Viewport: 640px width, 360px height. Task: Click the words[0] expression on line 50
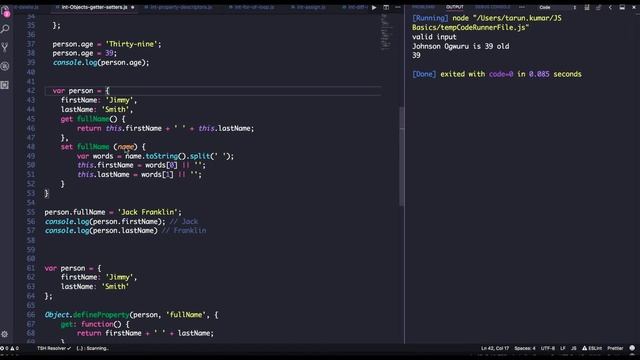click(161, 165)
